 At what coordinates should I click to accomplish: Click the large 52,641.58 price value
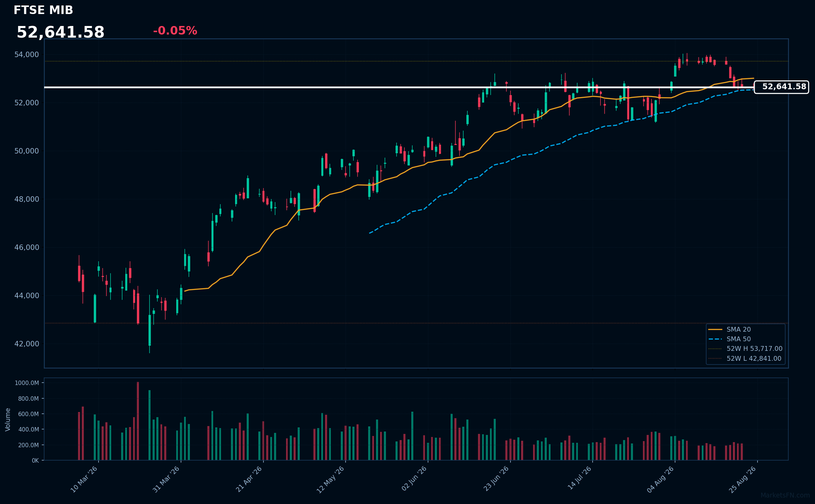click(60, 32)
